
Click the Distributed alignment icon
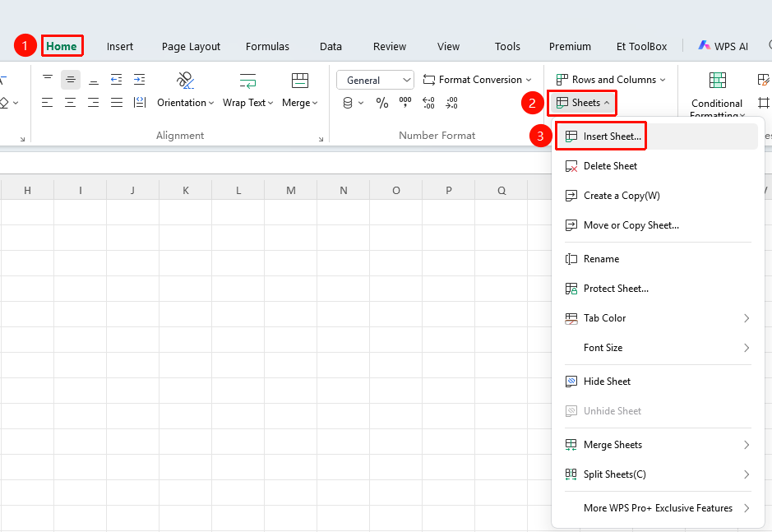[x=140, y=103]
